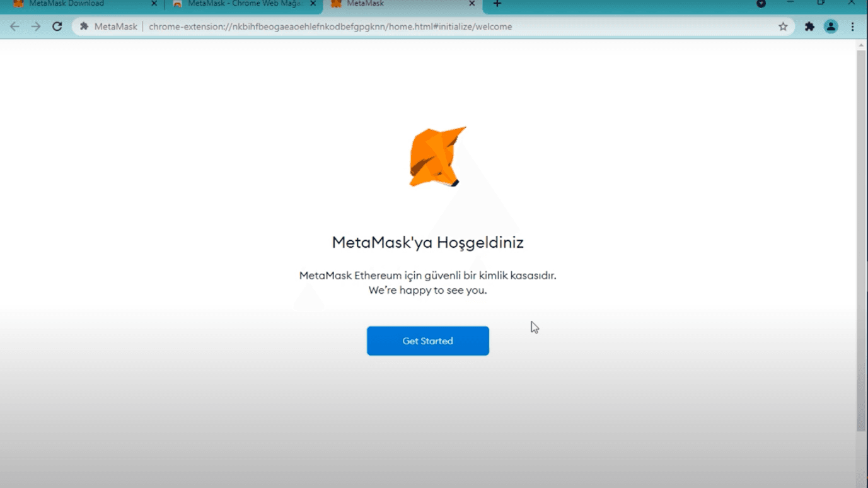Open the circular dropdown icon in the tab strip
Screen dimensions: 868x488
point(761,4)
